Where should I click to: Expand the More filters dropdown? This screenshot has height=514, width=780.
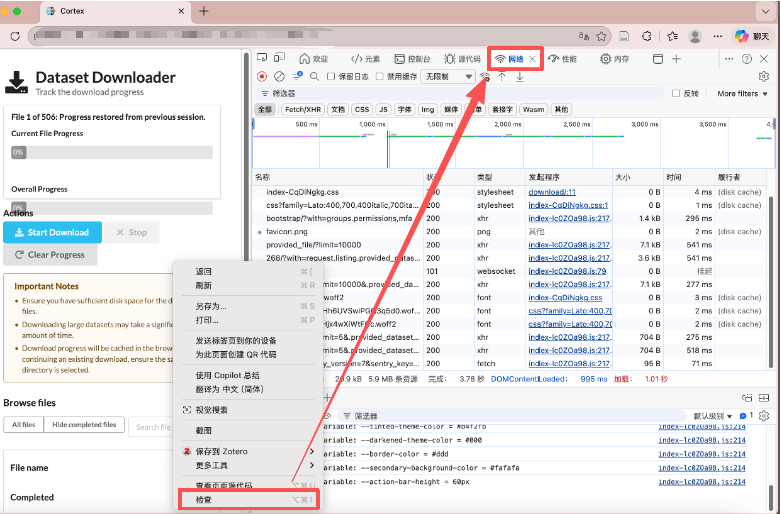pos(742,93)
